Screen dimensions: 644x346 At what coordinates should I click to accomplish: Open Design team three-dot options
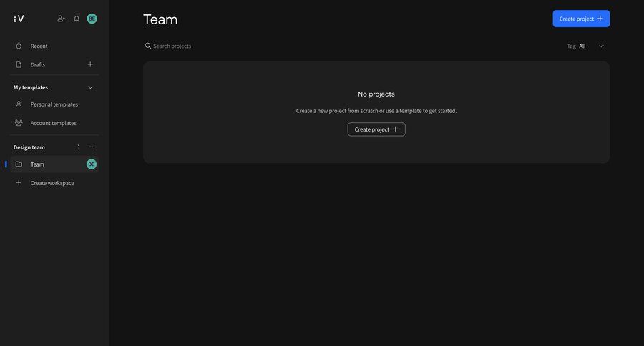(x=78, y=147)
